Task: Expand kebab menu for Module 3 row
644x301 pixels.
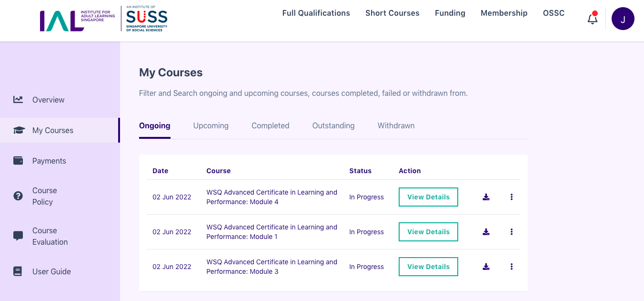Action: [x=512, y=267]
